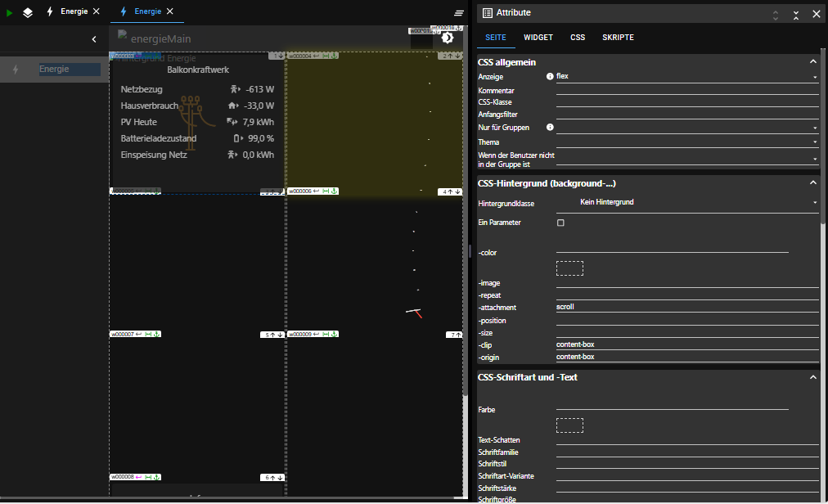Toggle the Ein Parameter checkbox
Screen dimensions: 828x504
(x=560, y=223)
